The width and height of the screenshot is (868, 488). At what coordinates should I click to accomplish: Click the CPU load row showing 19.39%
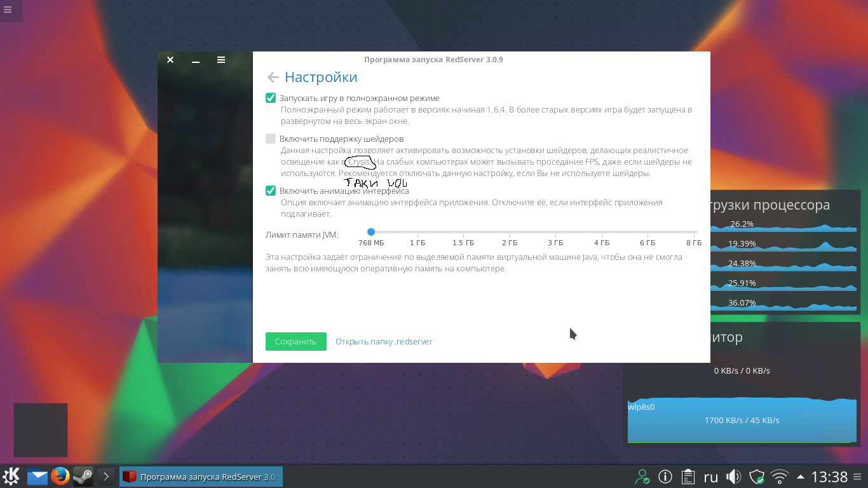[x=783, y=244]
